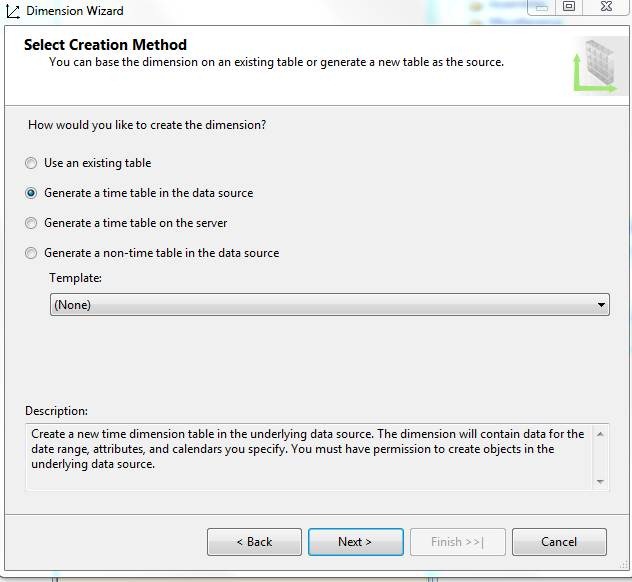Select 'Generate a time table on the server'
The image size is (632, 582).
pos(31,223)
